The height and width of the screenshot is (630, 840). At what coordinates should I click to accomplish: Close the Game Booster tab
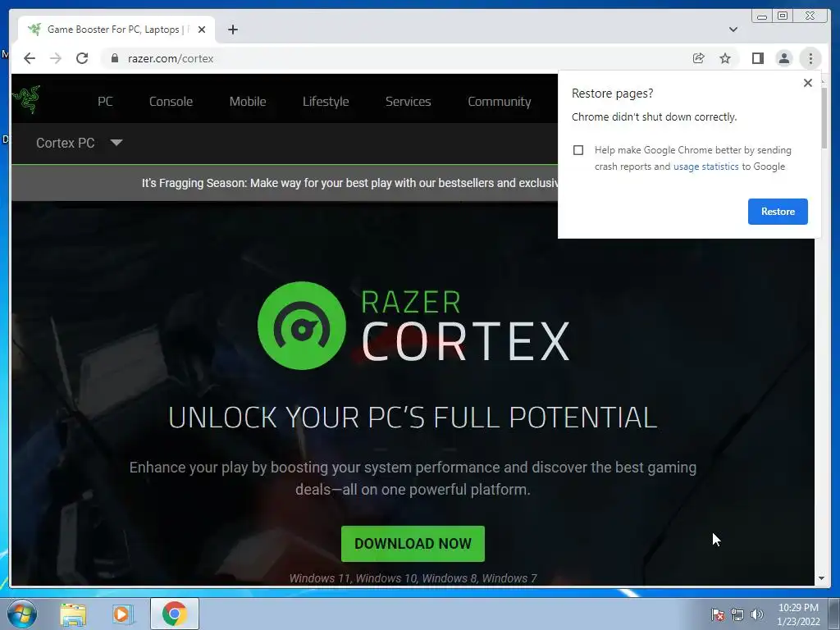click(202, 30)
